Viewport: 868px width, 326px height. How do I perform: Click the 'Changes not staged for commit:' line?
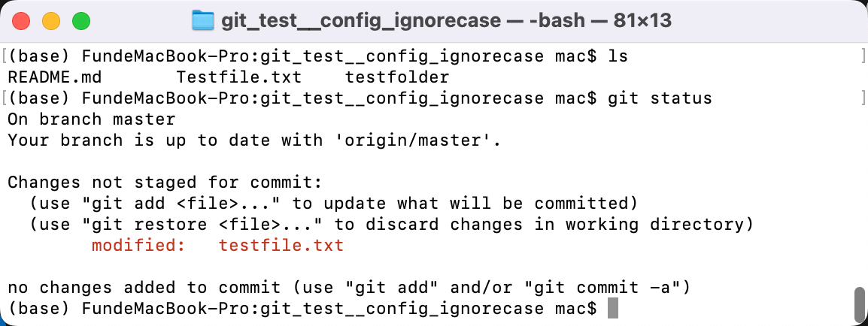coord(165,183)
